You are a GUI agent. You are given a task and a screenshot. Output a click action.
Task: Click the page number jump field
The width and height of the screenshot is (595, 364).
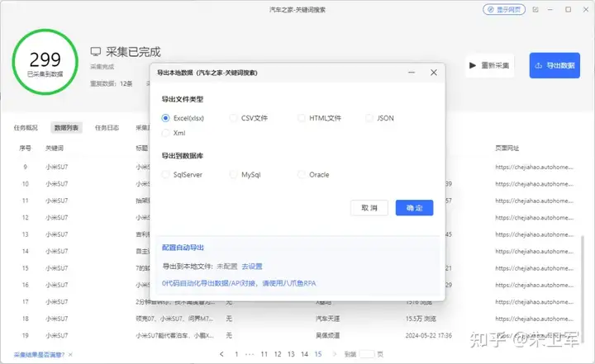[367, 354]
